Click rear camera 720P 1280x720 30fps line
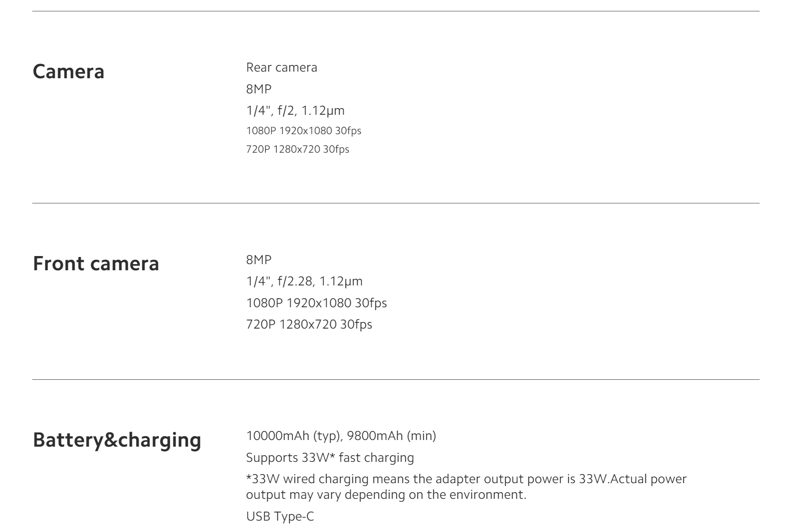799x532 pixels. [x=297, y=149]
